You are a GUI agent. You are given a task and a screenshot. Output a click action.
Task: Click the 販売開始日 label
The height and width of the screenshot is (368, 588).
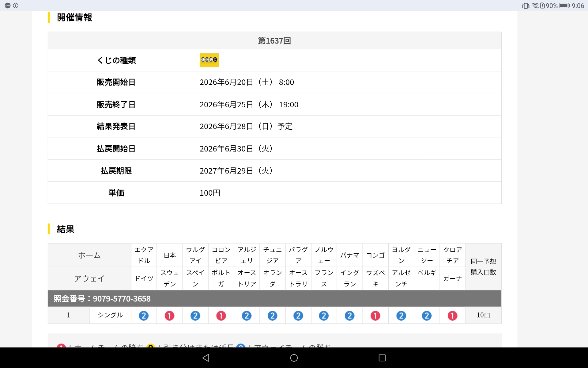tap(116, 82)
